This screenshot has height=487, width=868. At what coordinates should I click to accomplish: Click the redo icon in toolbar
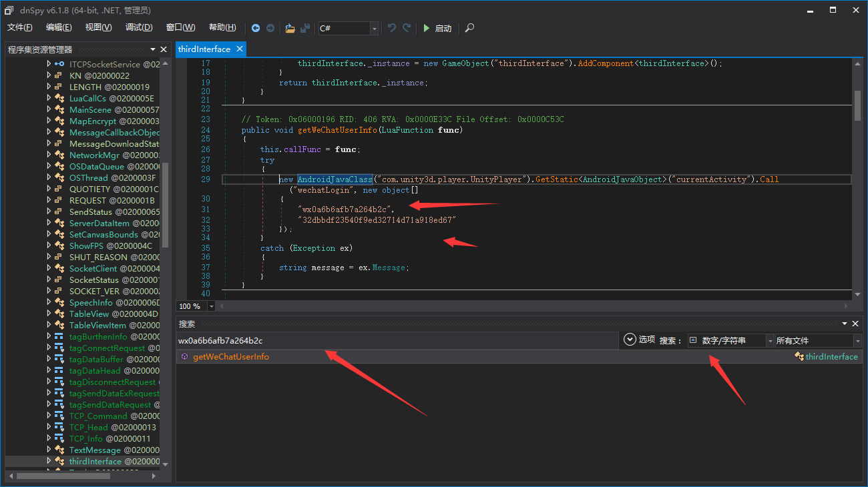pos(407,28)
